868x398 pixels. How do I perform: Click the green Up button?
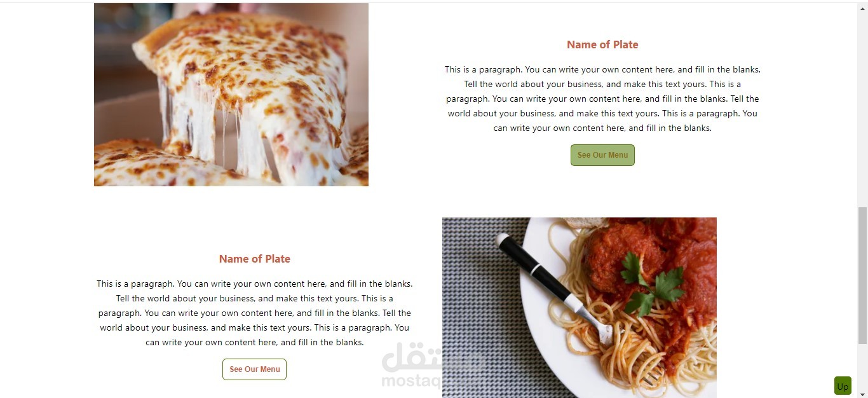(843, 386)
